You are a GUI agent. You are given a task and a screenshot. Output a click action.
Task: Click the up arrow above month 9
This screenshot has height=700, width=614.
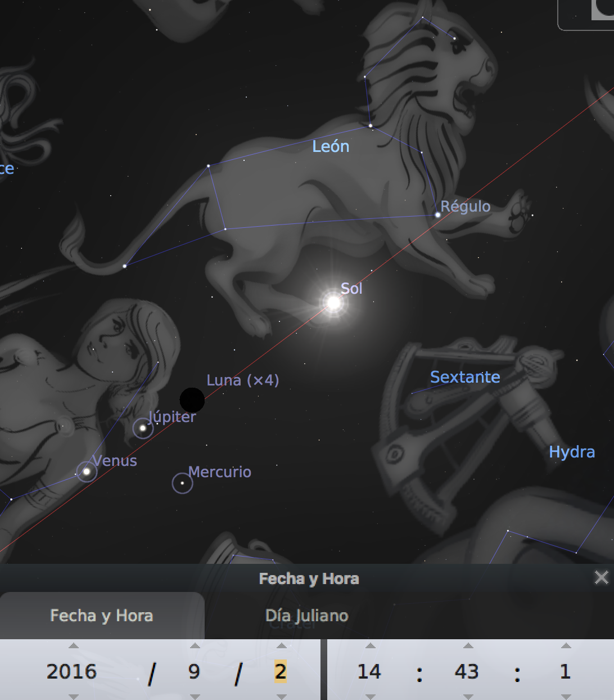pos(195,646)
